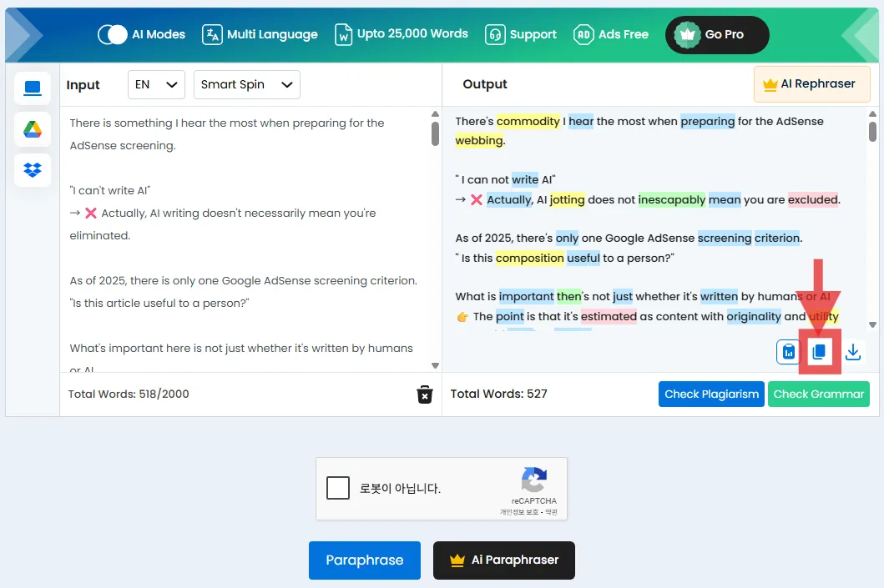This screenshot has height=588, width=884.
Task: Click the reCAPTCHA privacy link text
Action: click(518, 512)
